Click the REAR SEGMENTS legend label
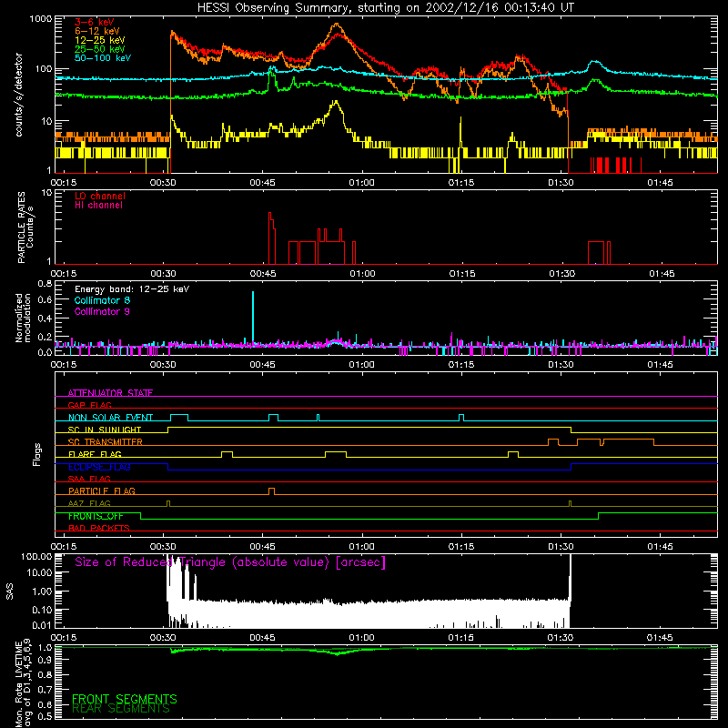The height and width of the screenshot is (728, 728). [x=121, y=709]
